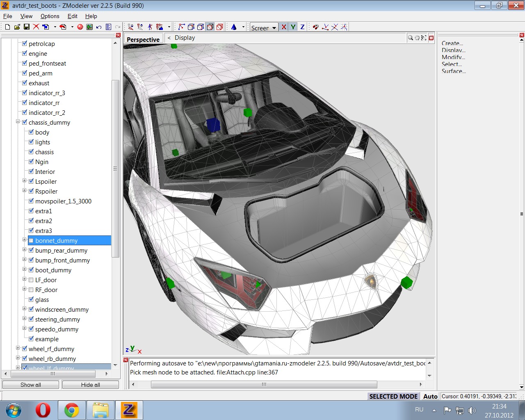Click the viewport Display menu label
Image resolution: width=525 pixels, height=420 pixels.
click(185, 38)
